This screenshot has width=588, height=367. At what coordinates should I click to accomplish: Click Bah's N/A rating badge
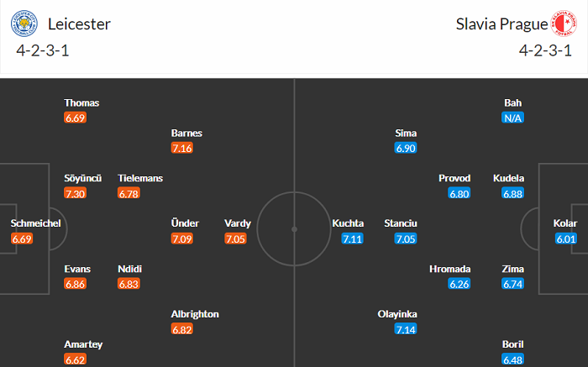click(x=512, y=118)
